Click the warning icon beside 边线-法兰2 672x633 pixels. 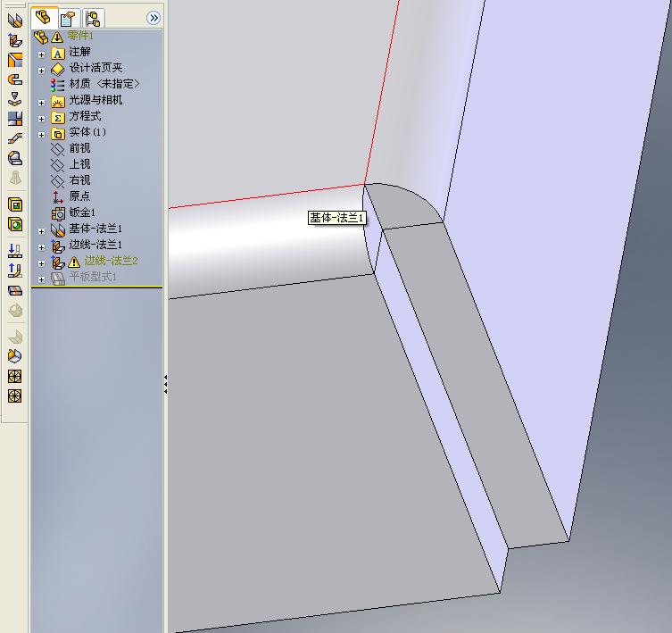click(74, 262)
